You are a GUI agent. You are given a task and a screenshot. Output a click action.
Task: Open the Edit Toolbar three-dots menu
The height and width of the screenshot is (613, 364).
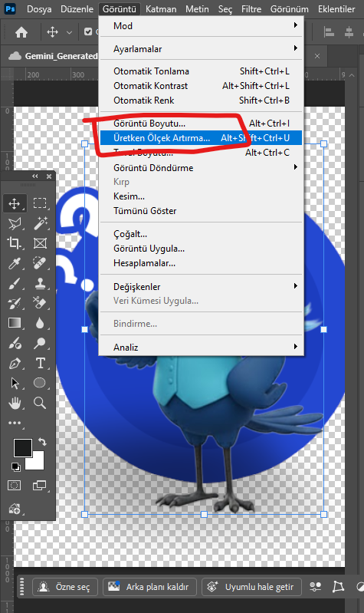point(15,423)
